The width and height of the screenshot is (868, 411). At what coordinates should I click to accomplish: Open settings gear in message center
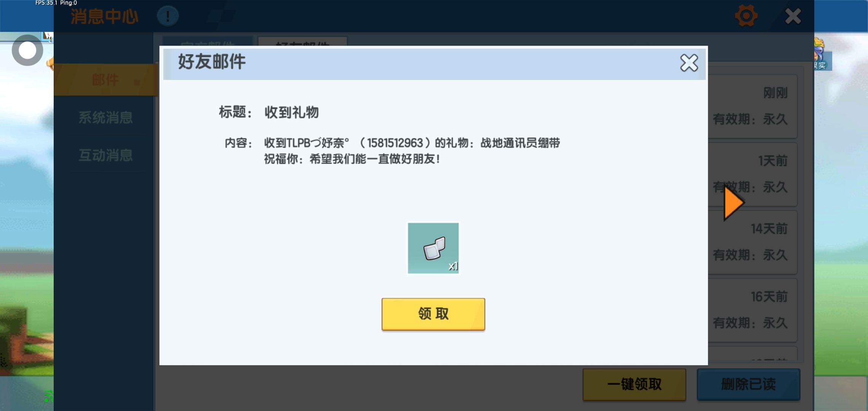[746, 16]
